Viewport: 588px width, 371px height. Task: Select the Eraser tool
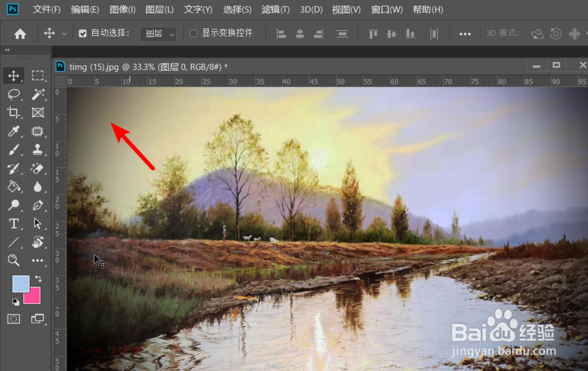tap(38, 168)
